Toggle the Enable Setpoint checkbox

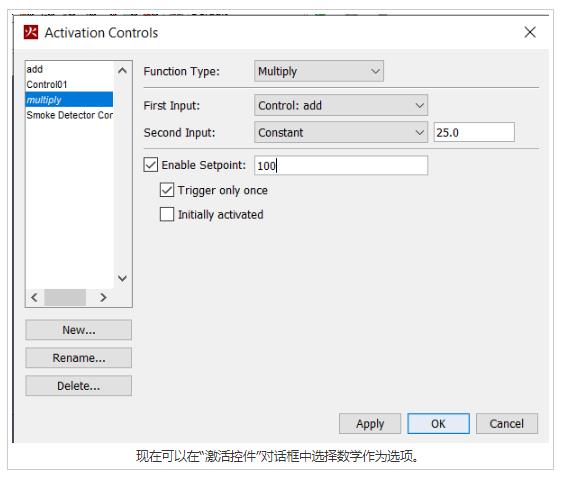tap(151, 164)
